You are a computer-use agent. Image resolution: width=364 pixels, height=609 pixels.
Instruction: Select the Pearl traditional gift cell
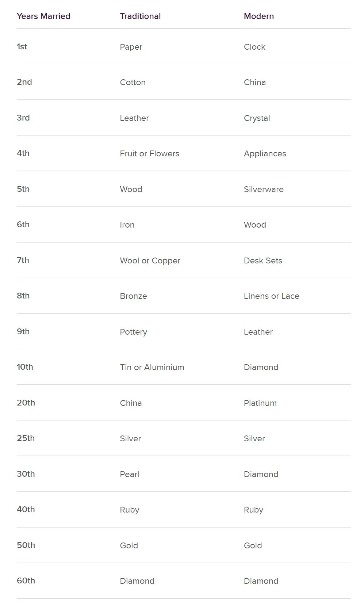tap(130, 474)
